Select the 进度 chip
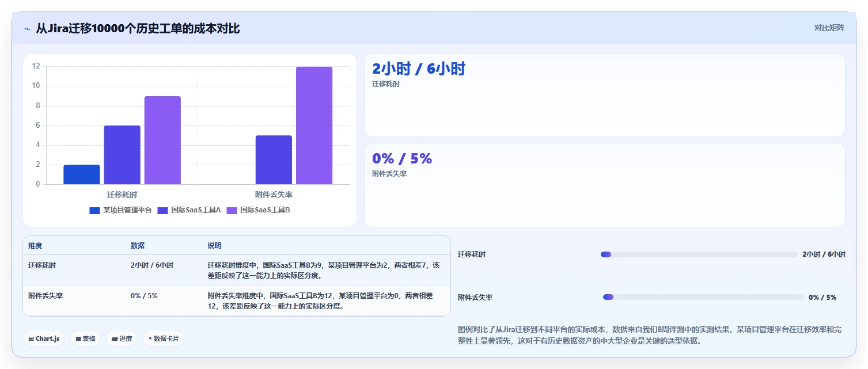 (122, 338)
